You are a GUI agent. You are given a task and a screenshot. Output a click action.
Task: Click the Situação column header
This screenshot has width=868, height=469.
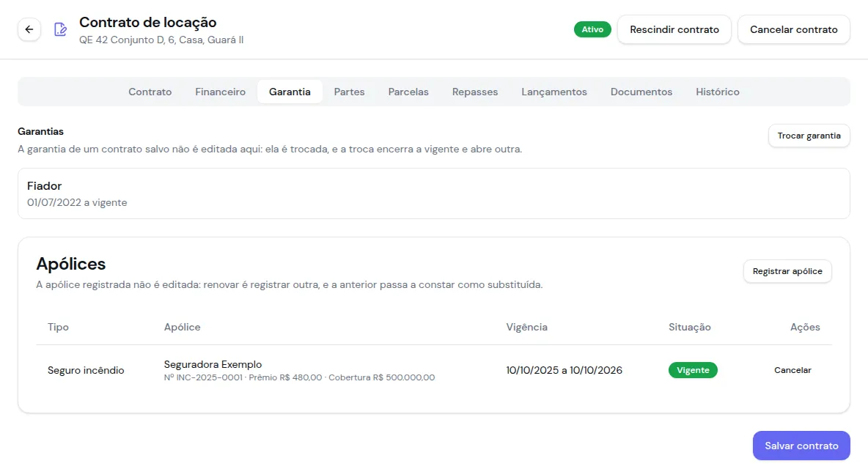[689, 327]
